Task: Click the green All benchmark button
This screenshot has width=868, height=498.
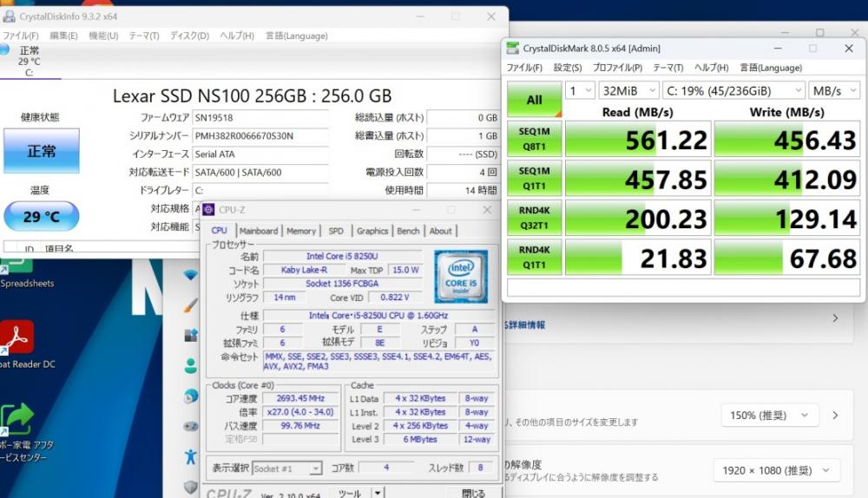Action: 534,100
